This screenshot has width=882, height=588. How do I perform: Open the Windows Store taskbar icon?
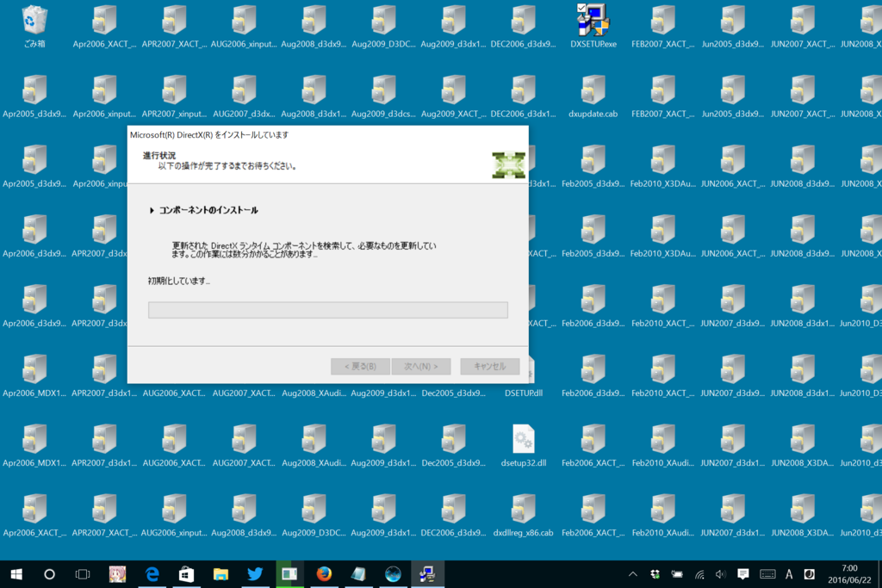click(x=186, y=574)
